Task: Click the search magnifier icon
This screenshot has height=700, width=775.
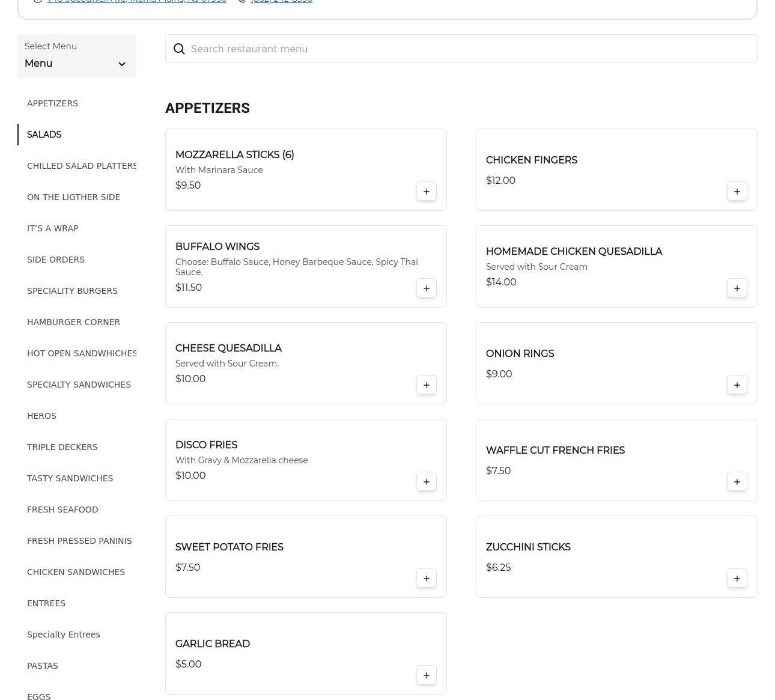Action: (179, 49)
